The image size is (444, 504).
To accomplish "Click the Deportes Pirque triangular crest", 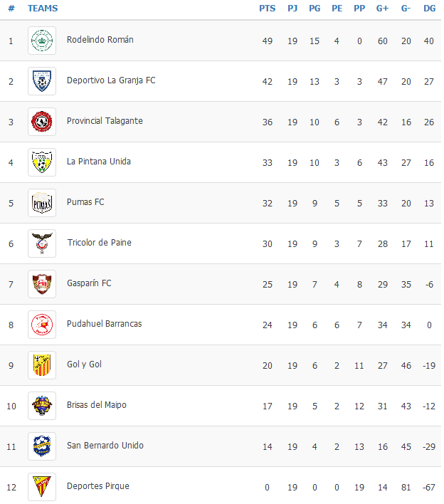I will 42,487.
